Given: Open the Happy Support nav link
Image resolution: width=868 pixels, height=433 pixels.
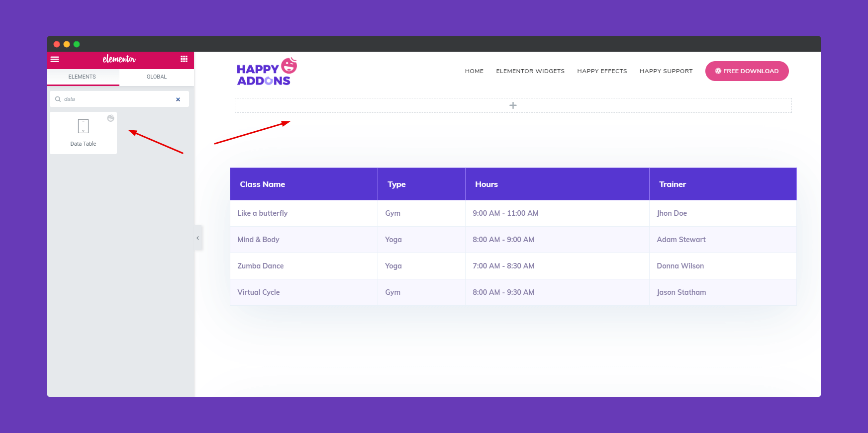Looking at the screenshot, I should click(x=666, y=71).
